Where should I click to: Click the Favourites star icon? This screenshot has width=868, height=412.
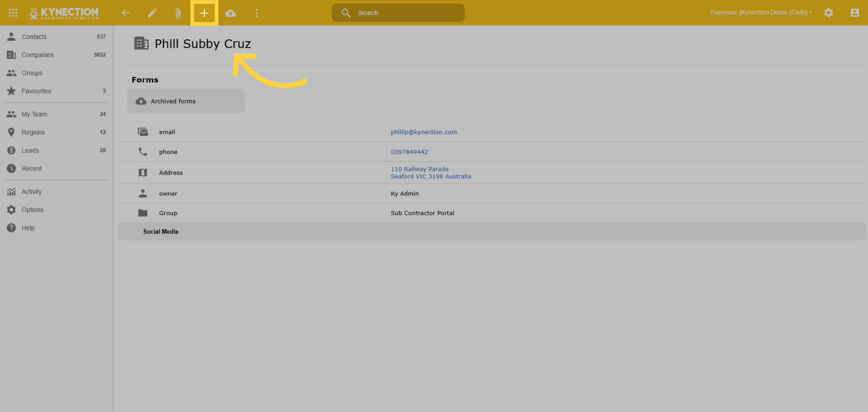(x=11, y=91)
